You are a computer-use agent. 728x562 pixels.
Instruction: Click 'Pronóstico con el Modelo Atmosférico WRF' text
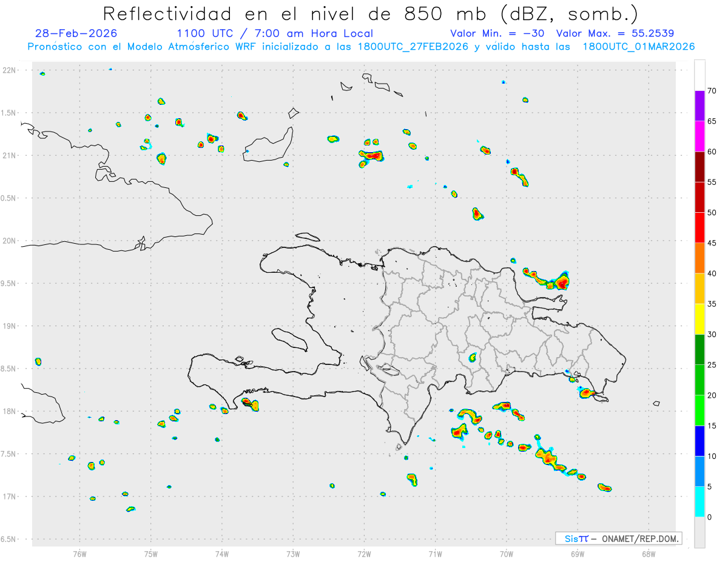coord(143,47)
